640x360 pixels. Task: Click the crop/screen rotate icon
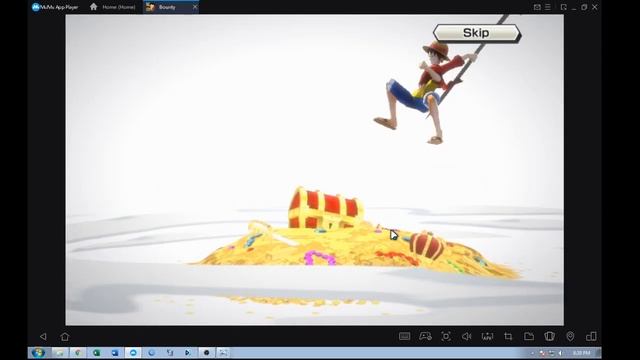[x=508, y=336]
